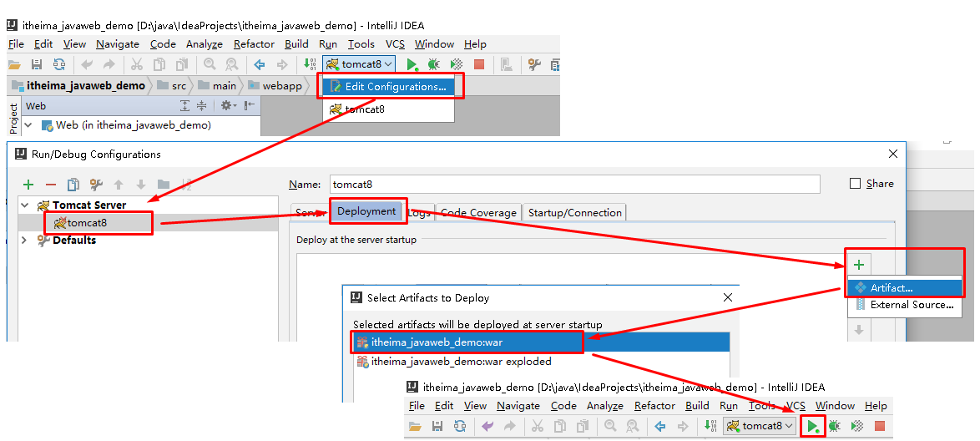This screenshot has height=441, width=980.
Task: Click the green Run button in upper IDEA toolbar
Action: coord(412,63)
